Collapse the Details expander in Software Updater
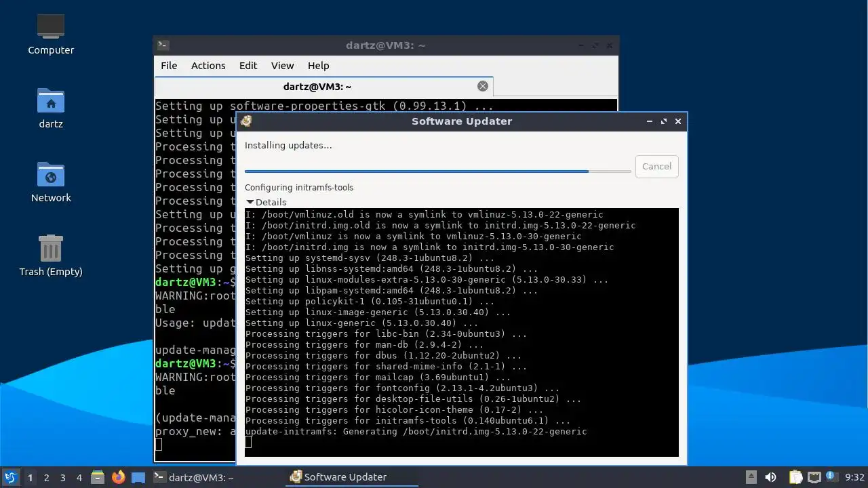The width and height of the screenshot is (868, 488). tap(250, 202)
